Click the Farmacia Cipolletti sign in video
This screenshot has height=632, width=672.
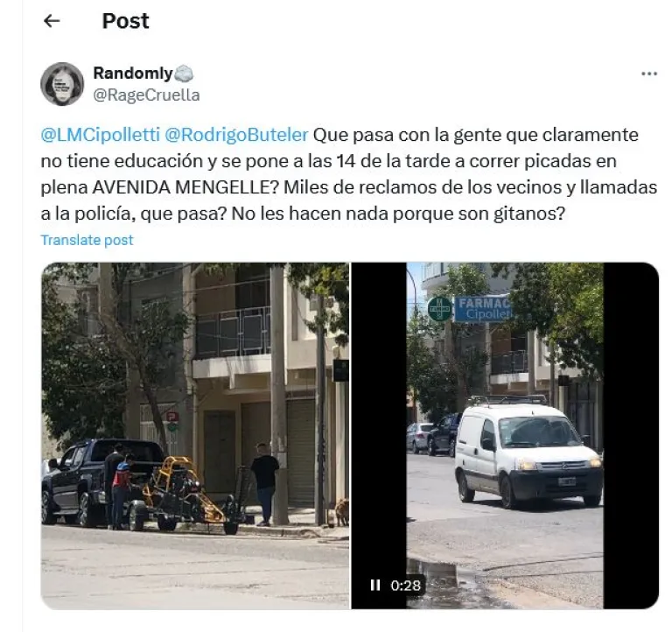click(483, 309)
